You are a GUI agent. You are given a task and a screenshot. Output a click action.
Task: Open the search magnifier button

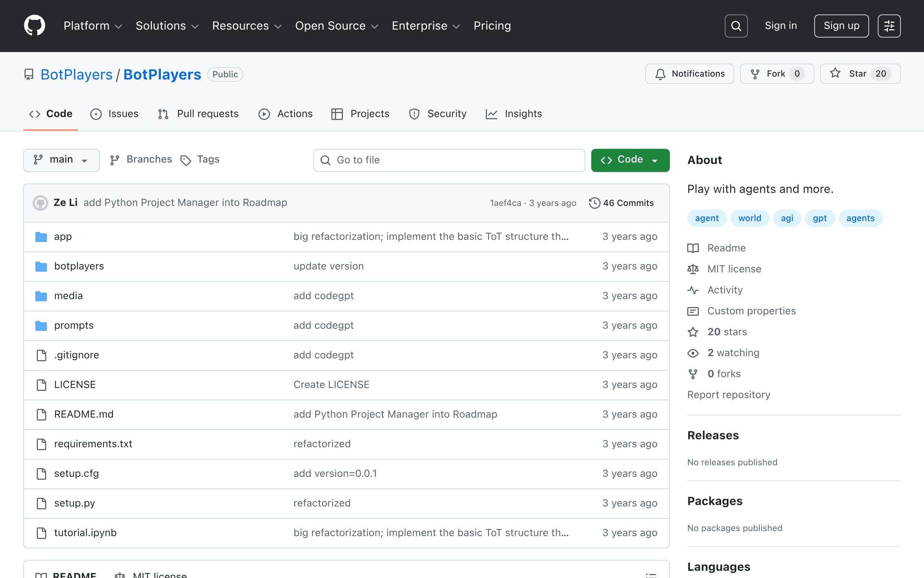736,26
